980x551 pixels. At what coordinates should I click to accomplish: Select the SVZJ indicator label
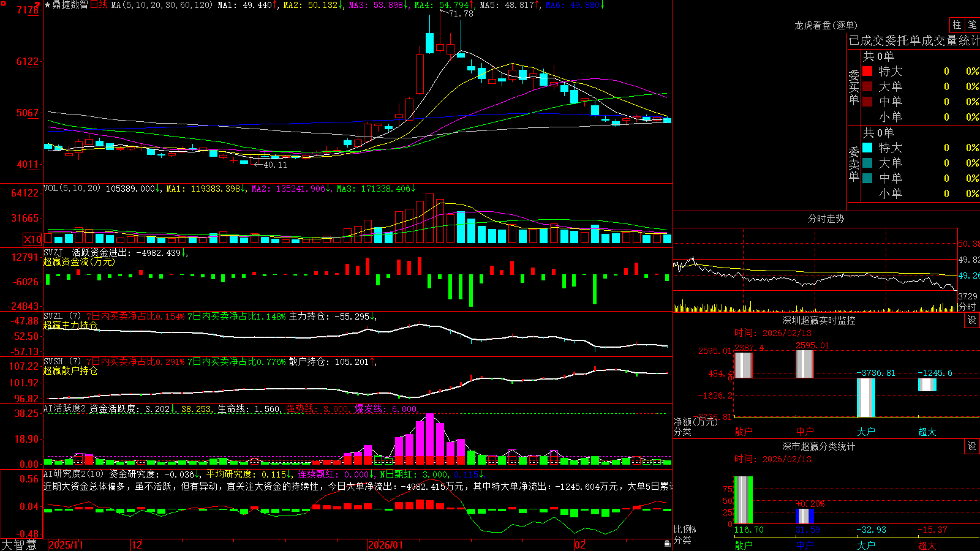point(53,252)
